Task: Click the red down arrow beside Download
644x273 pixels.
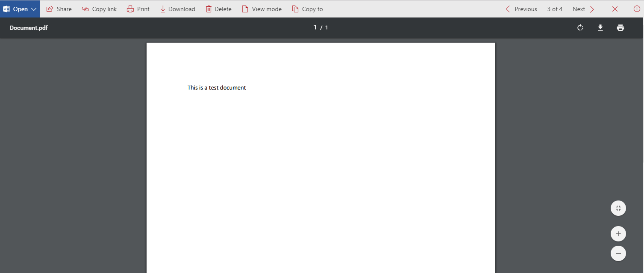Action: coord(163,9)
